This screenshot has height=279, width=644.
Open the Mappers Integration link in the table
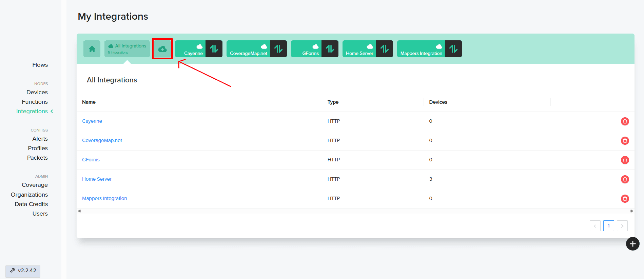tap(104, 198)
